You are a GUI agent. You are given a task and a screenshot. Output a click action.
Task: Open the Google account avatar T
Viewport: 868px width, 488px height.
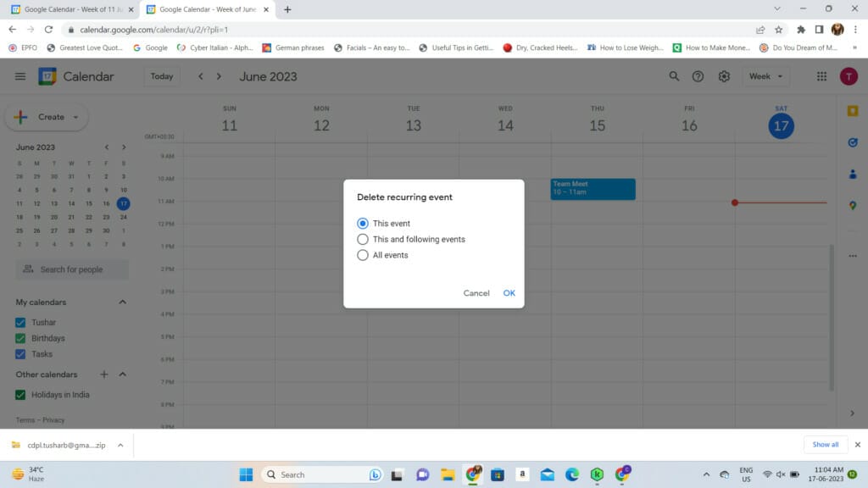pos(848,76)
